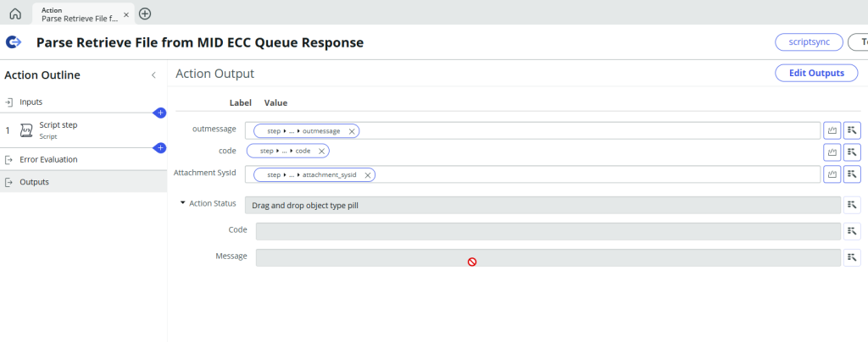This screenshot has height=342, width=868.
Task: Open a new tab with plus icon
Action: click(145, 14)
